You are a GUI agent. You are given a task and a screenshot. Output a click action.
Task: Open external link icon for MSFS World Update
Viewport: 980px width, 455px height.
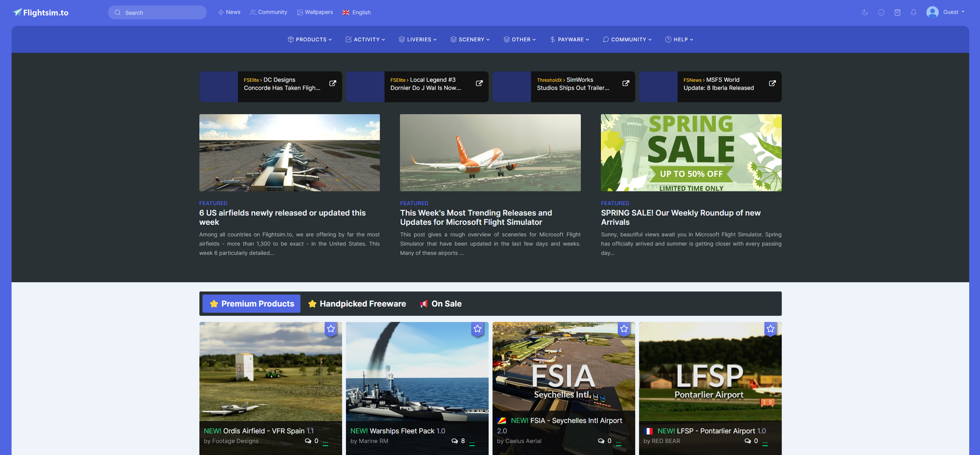(x=772, y=83)
